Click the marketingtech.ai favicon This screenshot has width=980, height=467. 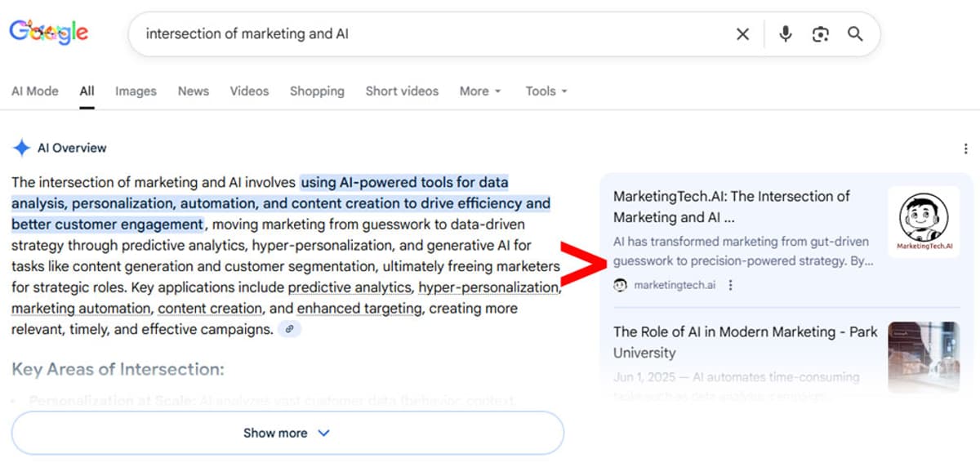pyautogui.click(x=621, y=285)
